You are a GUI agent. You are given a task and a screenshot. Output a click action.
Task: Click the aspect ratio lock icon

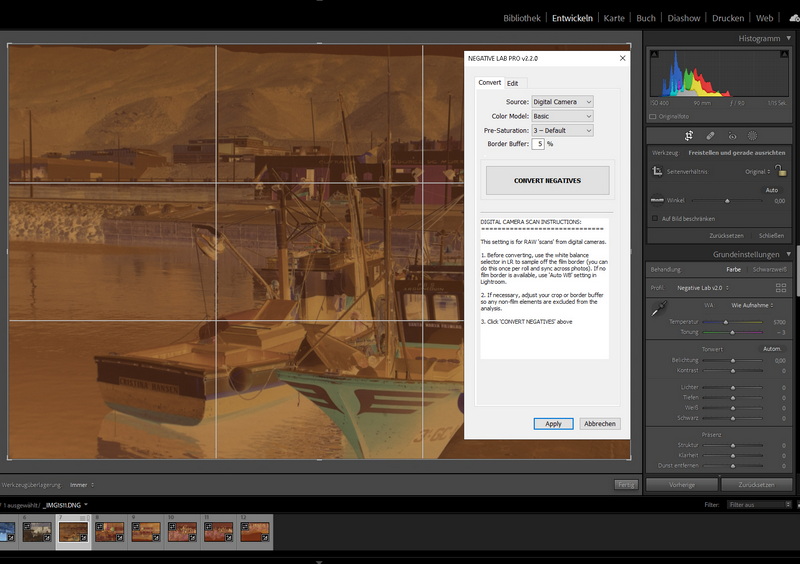(779, 171)
